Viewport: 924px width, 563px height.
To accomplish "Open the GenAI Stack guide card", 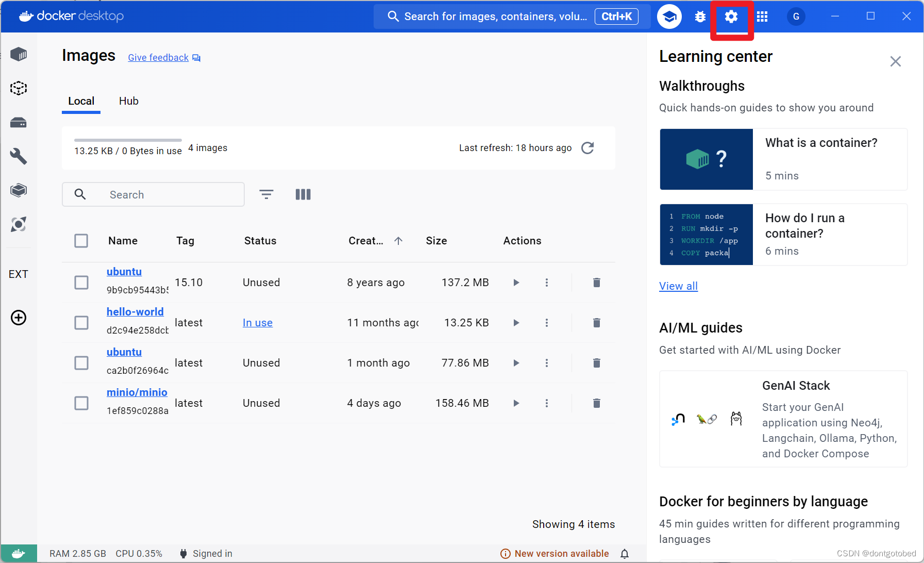I will 783,419.
